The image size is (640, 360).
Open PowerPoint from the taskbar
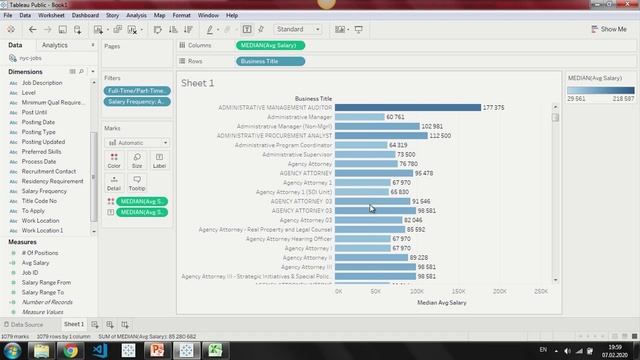tap(157, 351)
